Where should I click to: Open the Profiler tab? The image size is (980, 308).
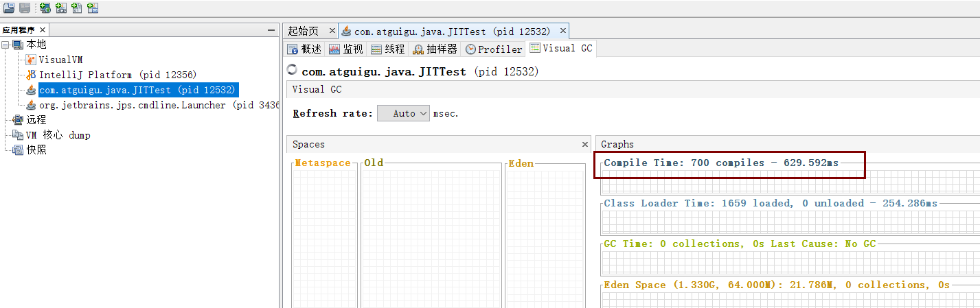[x=494, y=49]
